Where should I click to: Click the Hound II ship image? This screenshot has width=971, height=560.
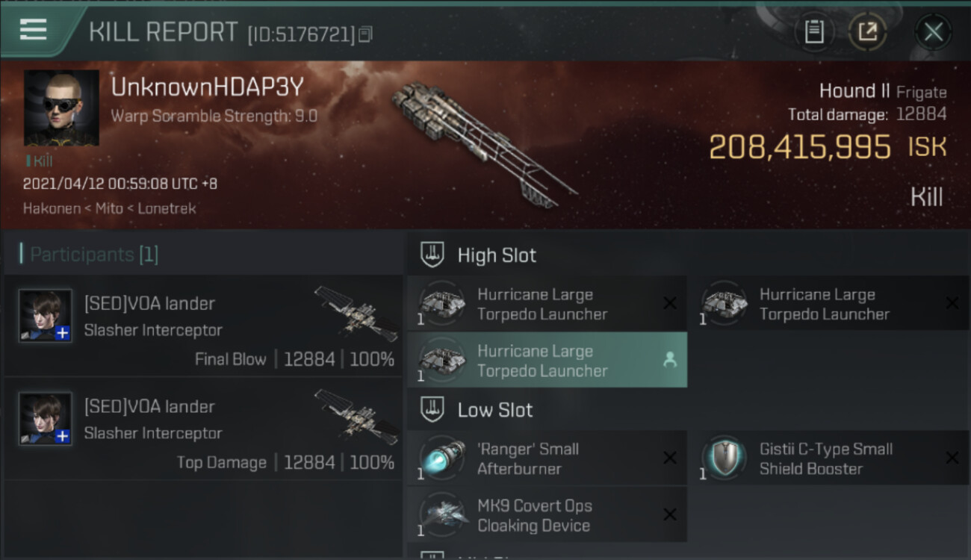[482, 142]
